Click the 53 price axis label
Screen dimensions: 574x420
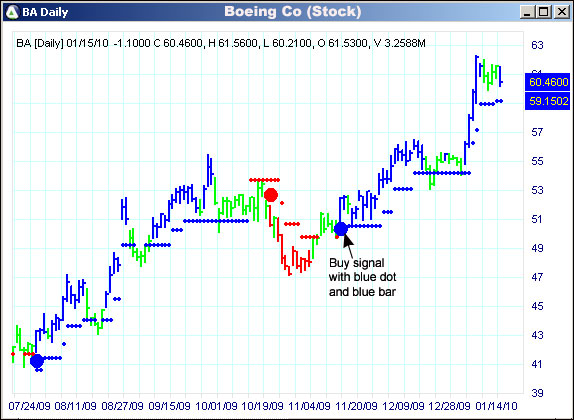pos(537,190)
